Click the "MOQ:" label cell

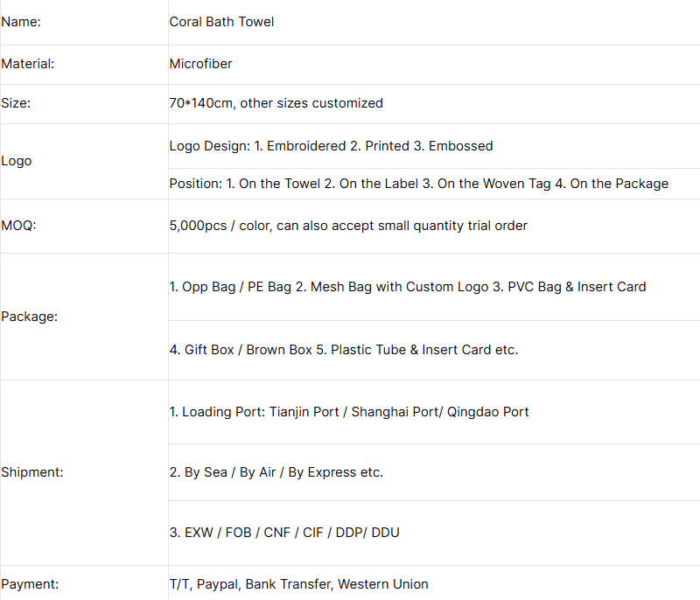(19, 226)
